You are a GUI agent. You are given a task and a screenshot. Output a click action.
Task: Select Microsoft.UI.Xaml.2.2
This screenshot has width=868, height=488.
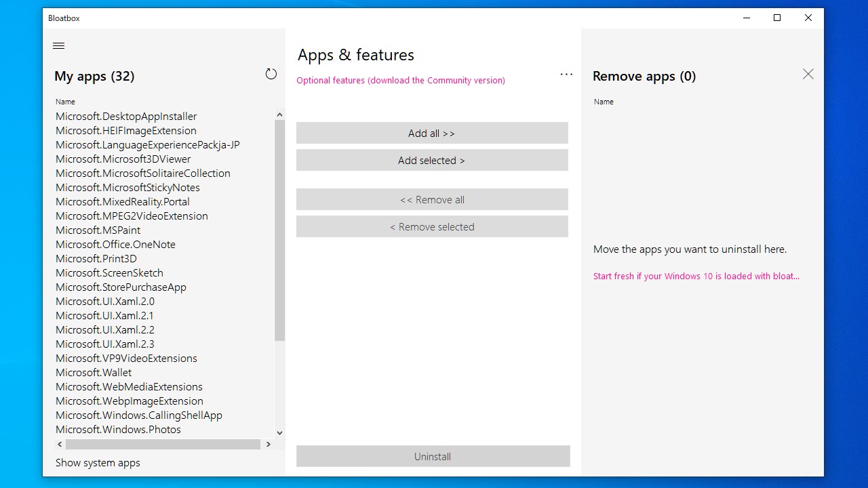tap(105, 330)
